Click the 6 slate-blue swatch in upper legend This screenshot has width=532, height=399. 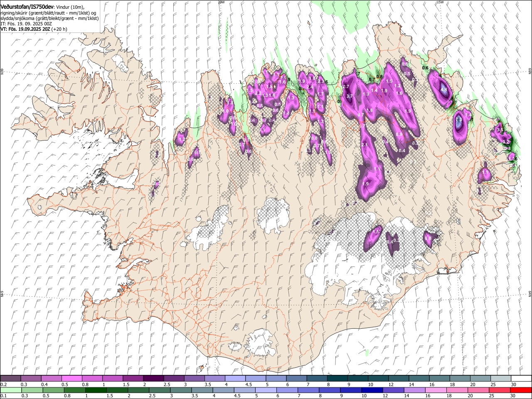[x=297, y=379]
